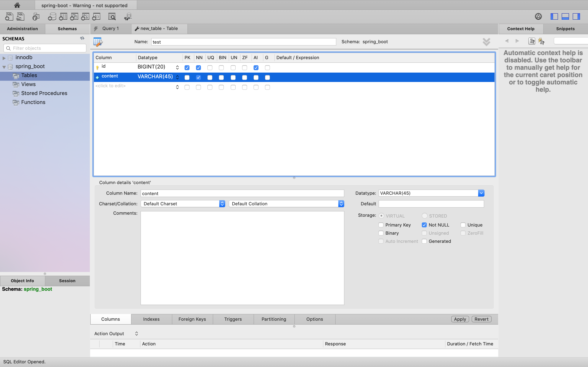Open search table data icon
This screenshot has width=588, height=367.
pyautogui.click(x=112, y=17)
